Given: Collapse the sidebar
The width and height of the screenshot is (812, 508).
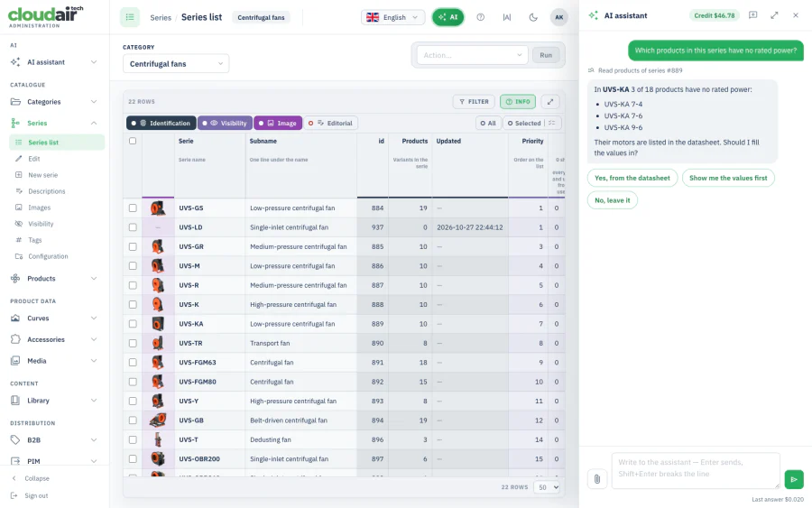Looking at the screenshot, I should tap(37, 478).
